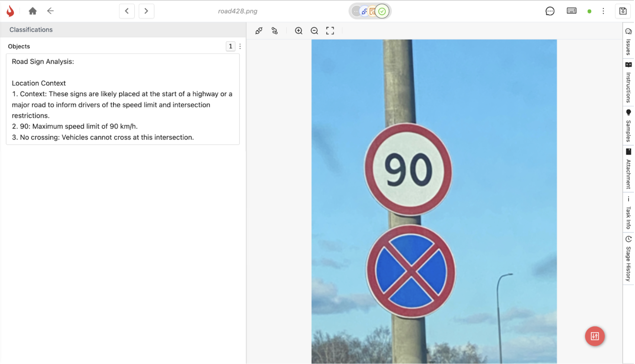Go to the home page icon
Image resolution: width=635 pixels, height=364 pixels.
click(x=33, y=11)
